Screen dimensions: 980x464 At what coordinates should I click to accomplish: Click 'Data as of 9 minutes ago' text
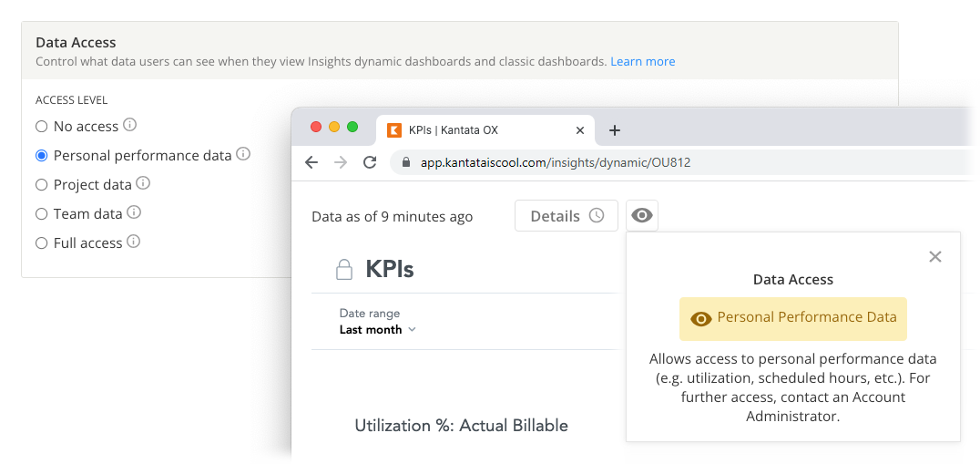(x=393, y=217)
